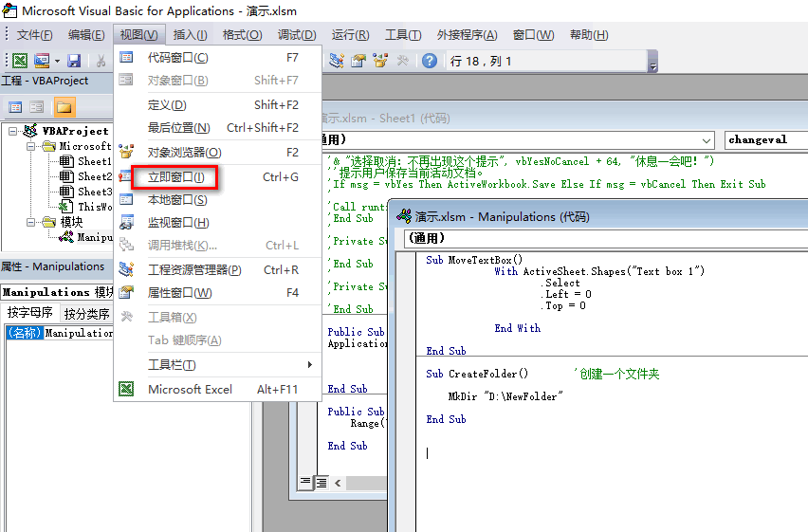The image size is (808, 532).
Task: Click the 立即窗口 menu item icon
Action: [x=126, y=176]
